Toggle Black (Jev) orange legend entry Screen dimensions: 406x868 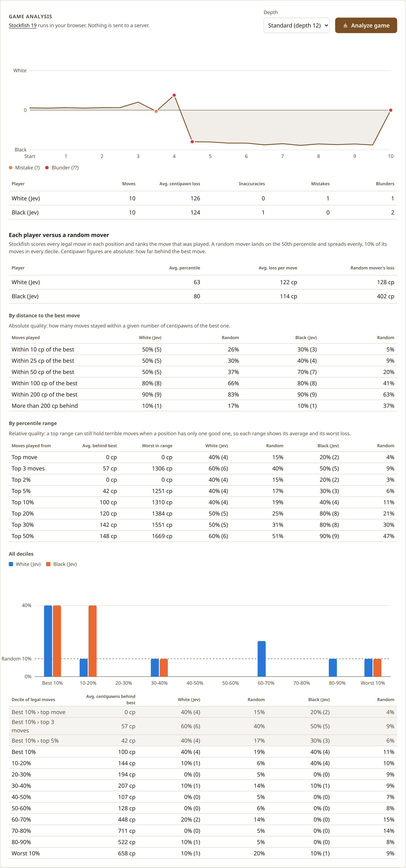pyautogui.click(x=61, y=564)
